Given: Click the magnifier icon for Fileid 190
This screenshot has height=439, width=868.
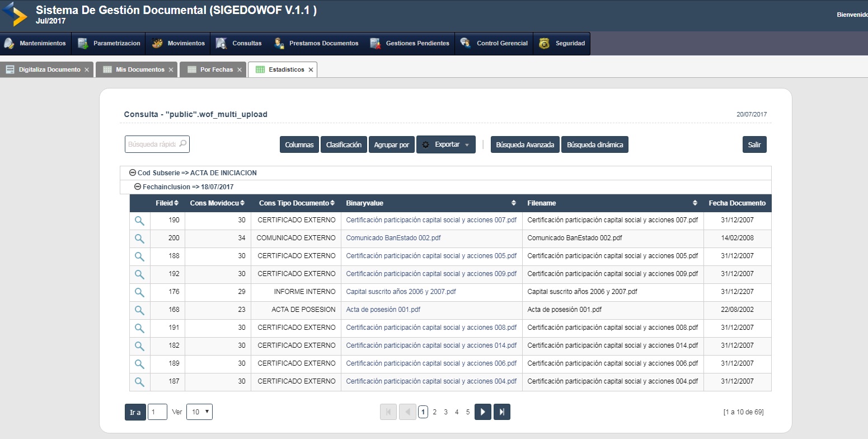Looking at the screenshot, I should pyautogui.click(x=139, y=221).
